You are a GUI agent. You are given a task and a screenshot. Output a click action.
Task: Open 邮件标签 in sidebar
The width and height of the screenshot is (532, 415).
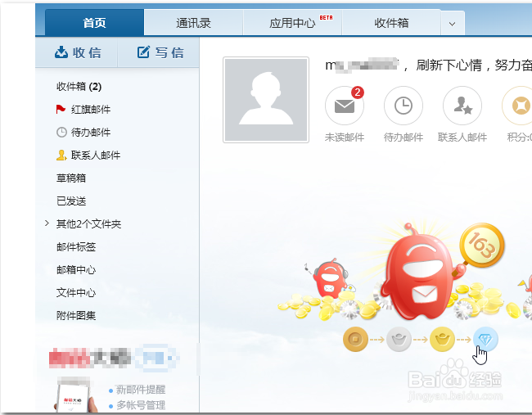pos(76,246)
